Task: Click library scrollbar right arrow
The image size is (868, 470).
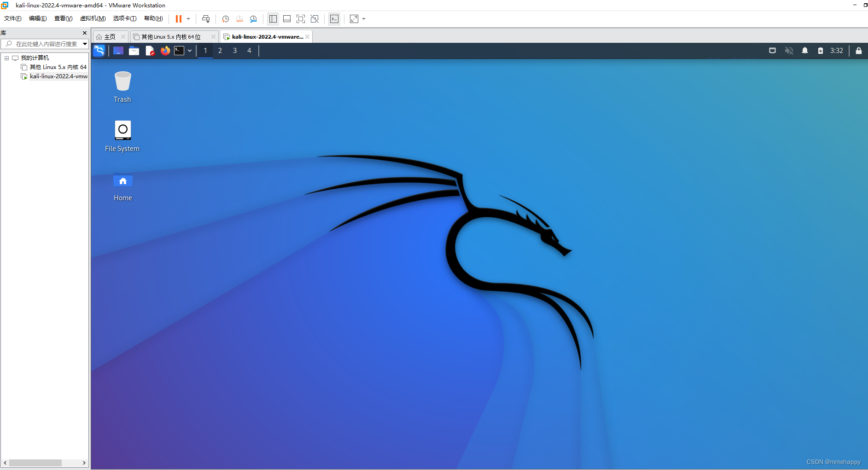Action: click(84, 463)
